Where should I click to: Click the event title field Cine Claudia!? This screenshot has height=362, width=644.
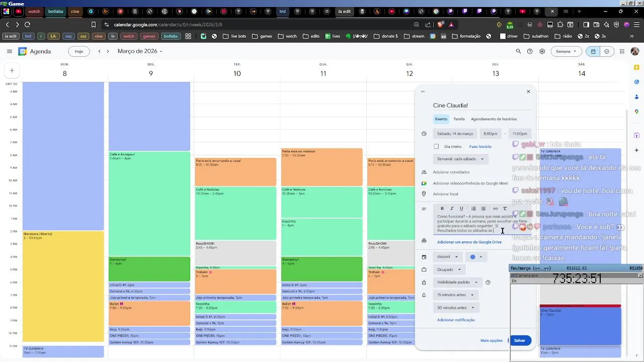(482, 106)
